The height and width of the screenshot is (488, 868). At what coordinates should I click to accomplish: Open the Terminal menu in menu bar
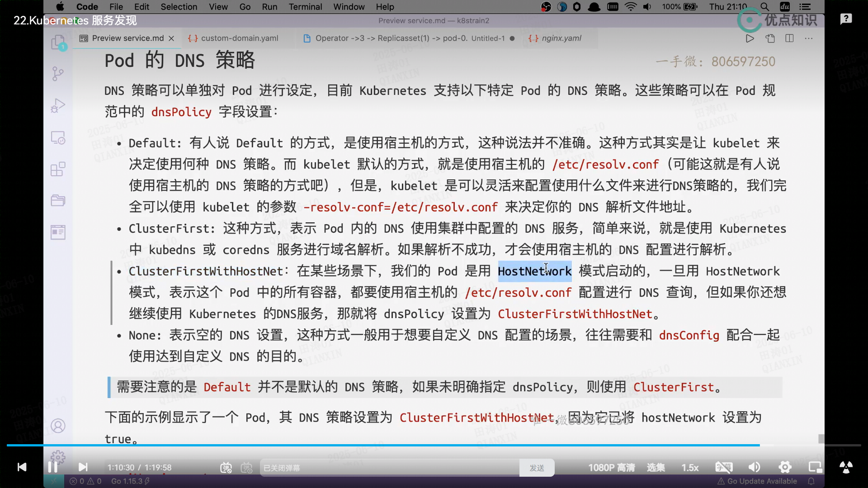[305, 7]
